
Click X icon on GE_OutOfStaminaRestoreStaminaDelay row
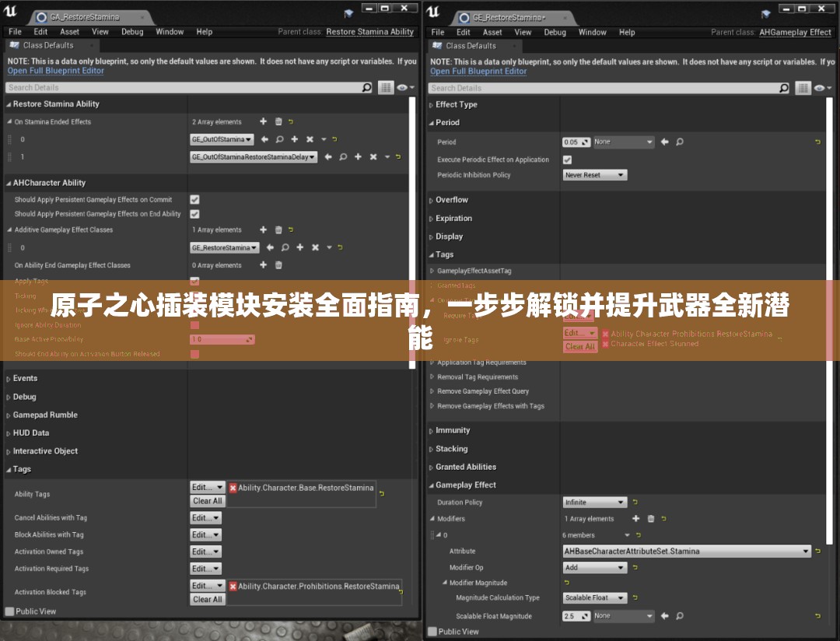coord(373,157)
